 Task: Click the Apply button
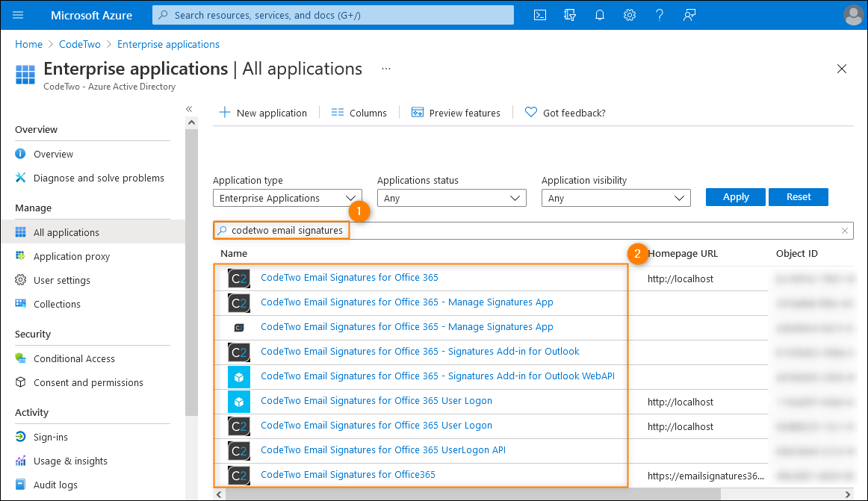[x=736, y=197]
